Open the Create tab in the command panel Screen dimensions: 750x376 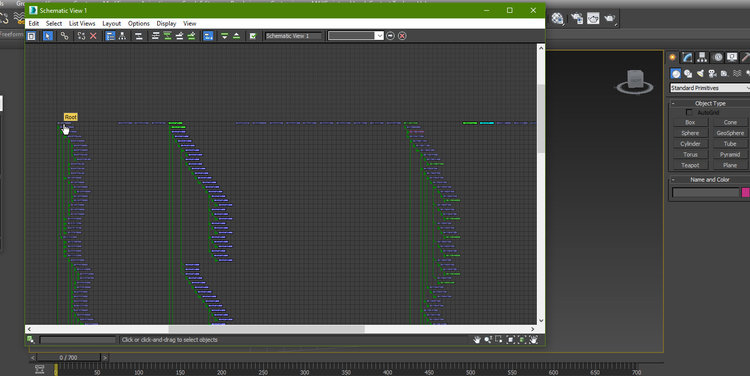coord(673,57)
